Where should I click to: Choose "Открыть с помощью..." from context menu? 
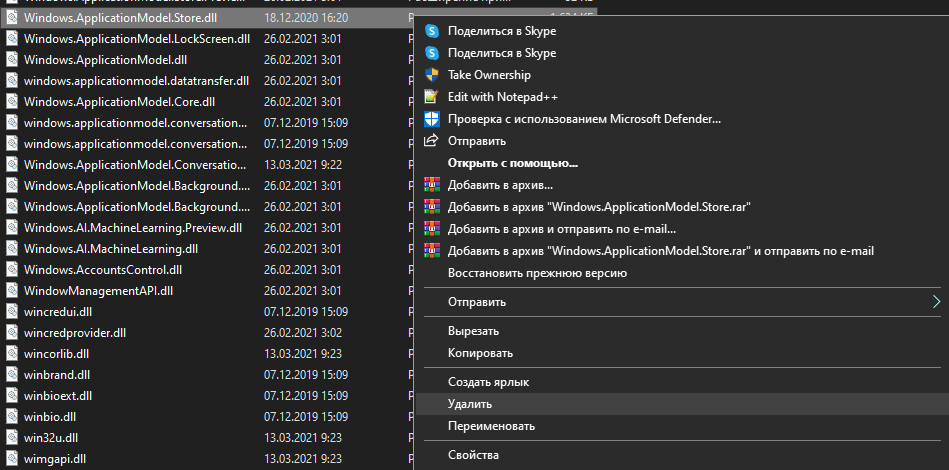(513, 163)
